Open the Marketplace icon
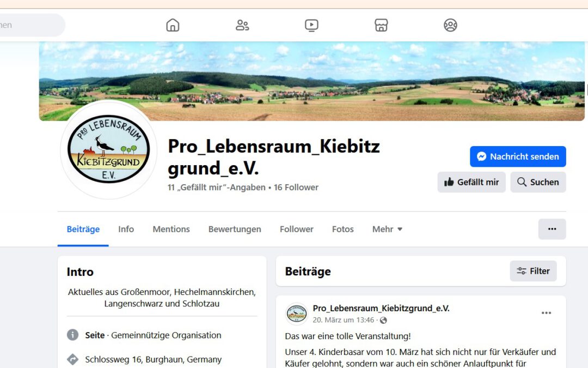The height and width of the screenshot is (368, 588). (x=381, y=25)
